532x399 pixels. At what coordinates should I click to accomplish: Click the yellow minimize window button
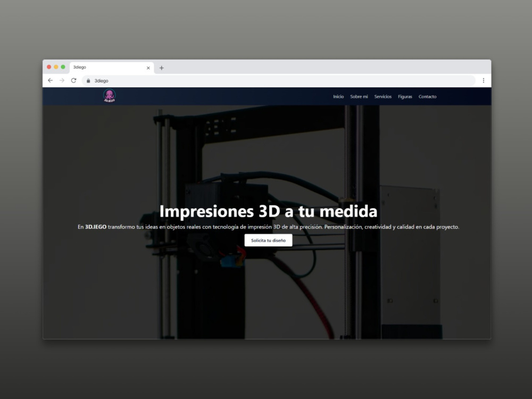56,67
